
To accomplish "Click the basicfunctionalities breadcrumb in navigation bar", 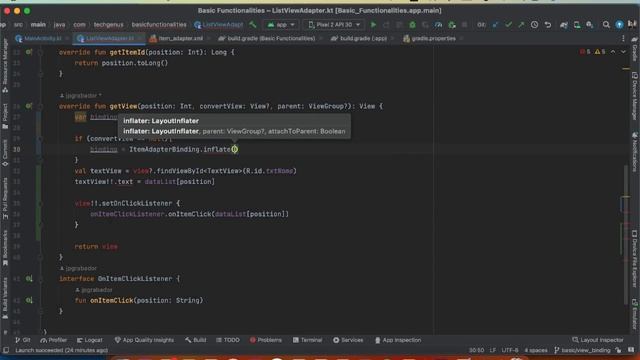I will coord(159,25).
